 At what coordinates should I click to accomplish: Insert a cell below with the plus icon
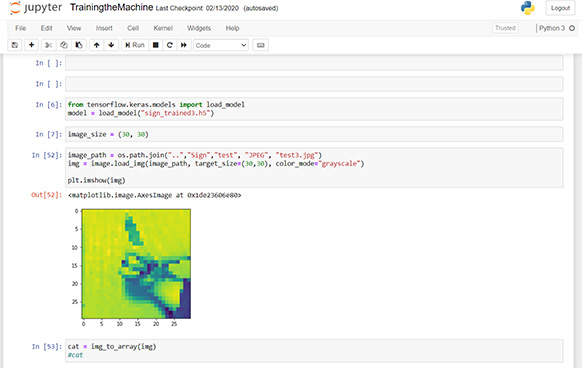click(32, 45)
